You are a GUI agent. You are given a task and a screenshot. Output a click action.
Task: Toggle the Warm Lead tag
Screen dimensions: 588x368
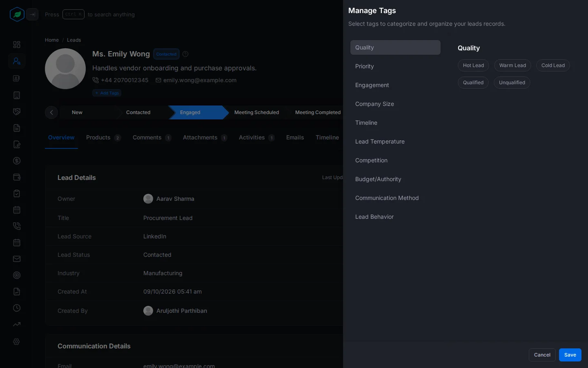pos(512,65)
